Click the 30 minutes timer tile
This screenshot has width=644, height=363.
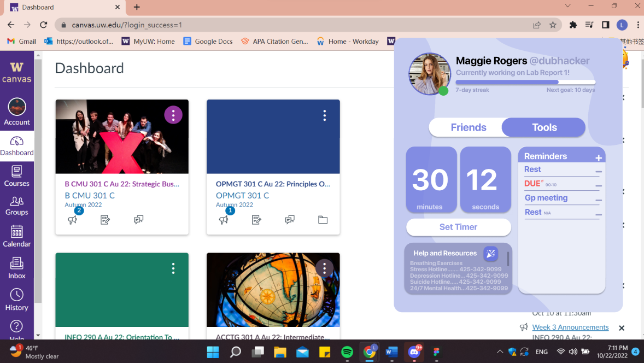click(x=431, y=180)
